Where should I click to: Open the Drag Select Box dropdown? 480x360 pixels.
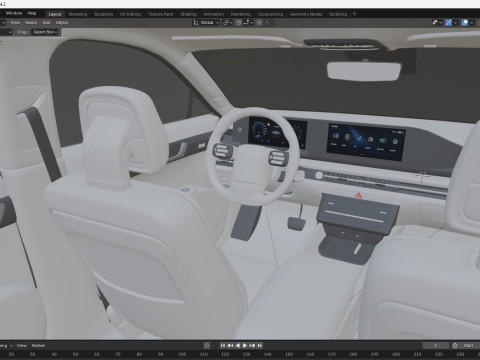click(x=45, y=32)
